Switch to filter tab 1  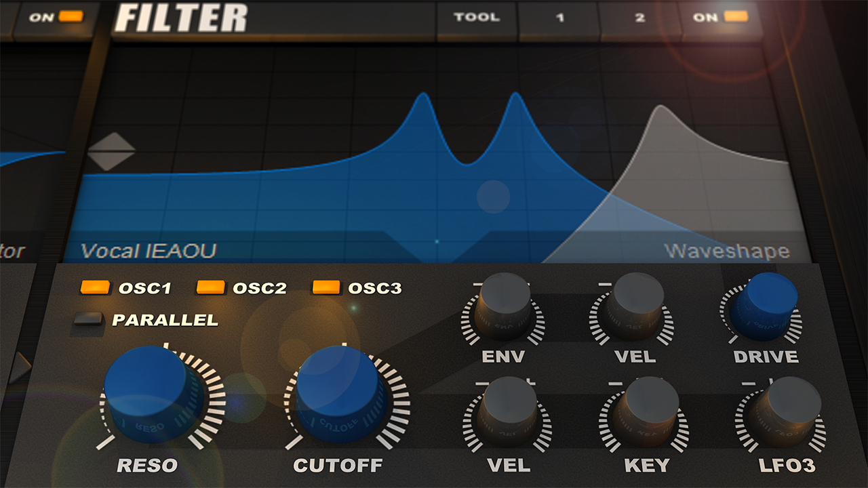[x=559, y=18]
